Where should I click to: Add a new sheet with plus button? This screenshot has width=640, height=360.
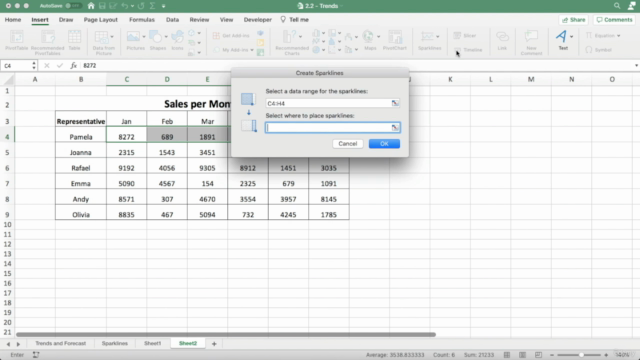click(214, 344)
